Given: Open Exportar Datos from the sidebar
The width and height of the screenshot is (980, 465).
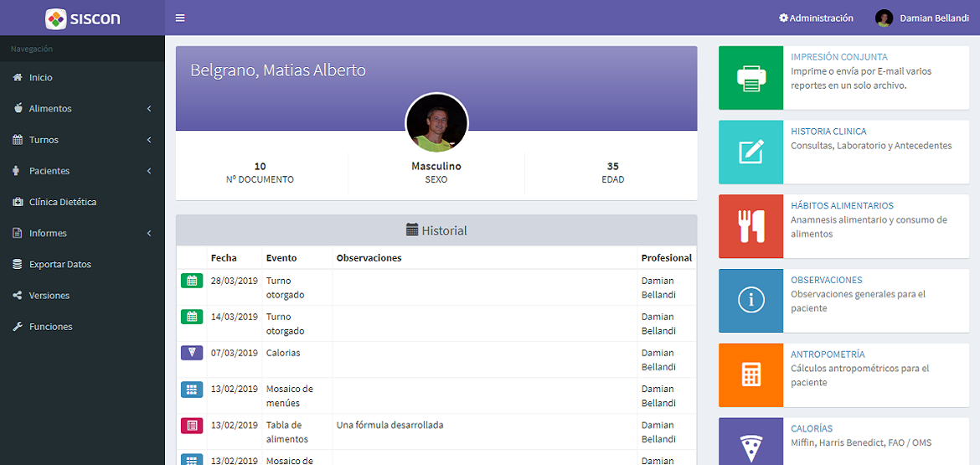Looking at the screenshot, I should click(x=59, y=265).
